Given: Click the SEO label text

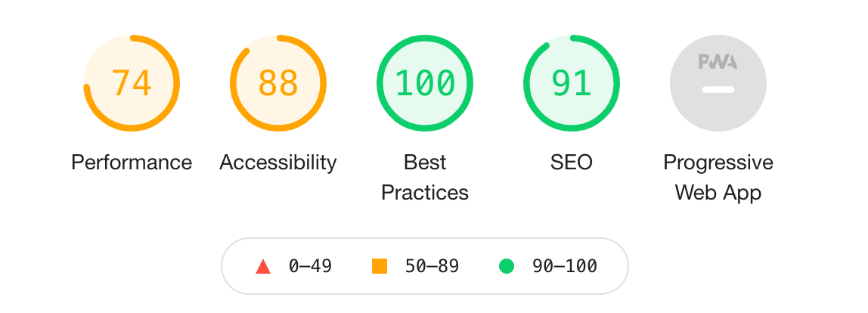Looking at the screenshot, I should 572,163.
